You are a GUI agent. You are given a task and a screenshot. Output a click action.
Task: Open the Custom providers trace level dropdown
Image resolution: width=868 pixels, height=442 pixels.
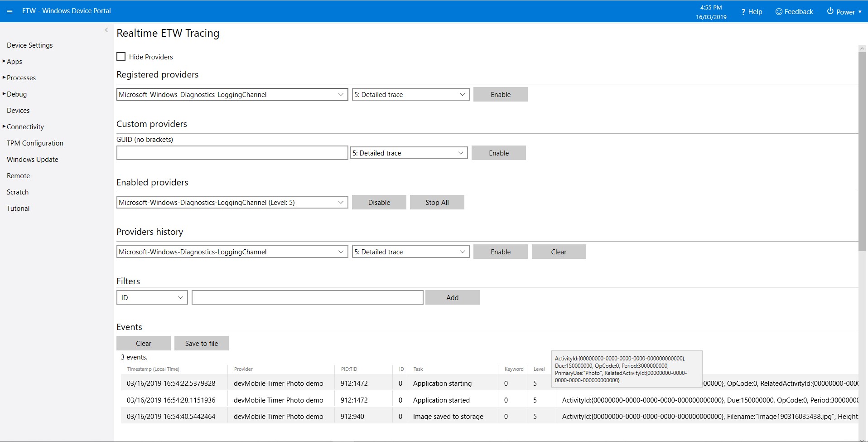(x=409, y=153)
